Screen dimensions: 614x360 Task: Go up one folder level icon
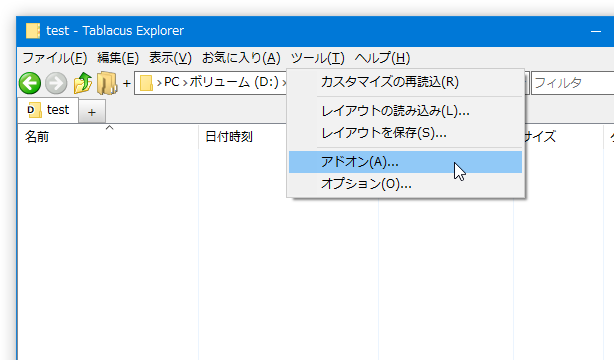(83, 83)
